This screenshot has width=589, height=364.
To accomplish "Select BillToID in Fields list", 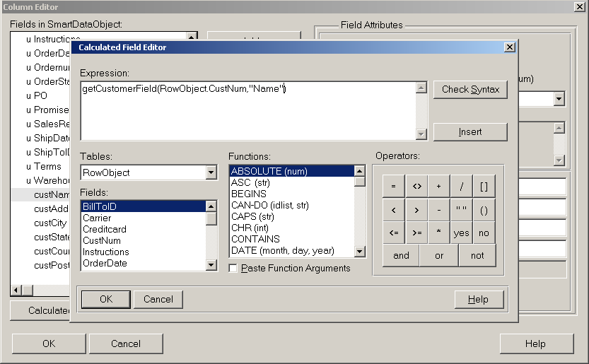I will (144, 206).
